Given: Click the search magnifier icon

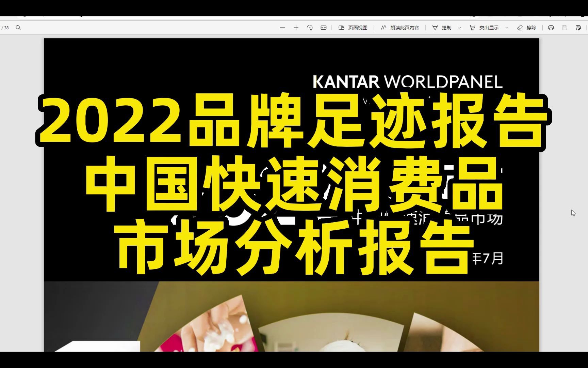Looking at the screenshot, I should (x=18, y=28).
